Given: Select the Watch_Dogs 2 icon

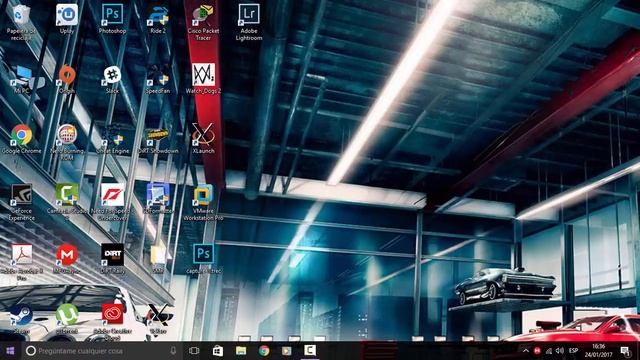Looking at the screenshot, I should 203,79.
